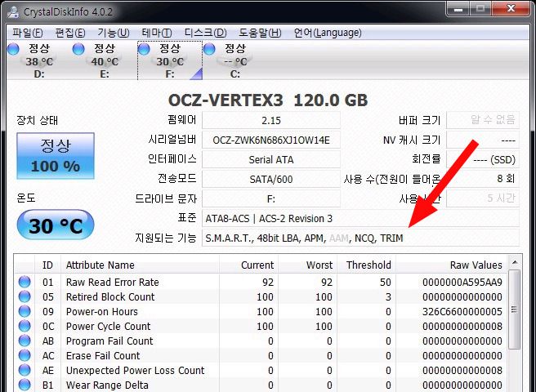Select the Retired Block Count row text

click(x=110, y=297)
